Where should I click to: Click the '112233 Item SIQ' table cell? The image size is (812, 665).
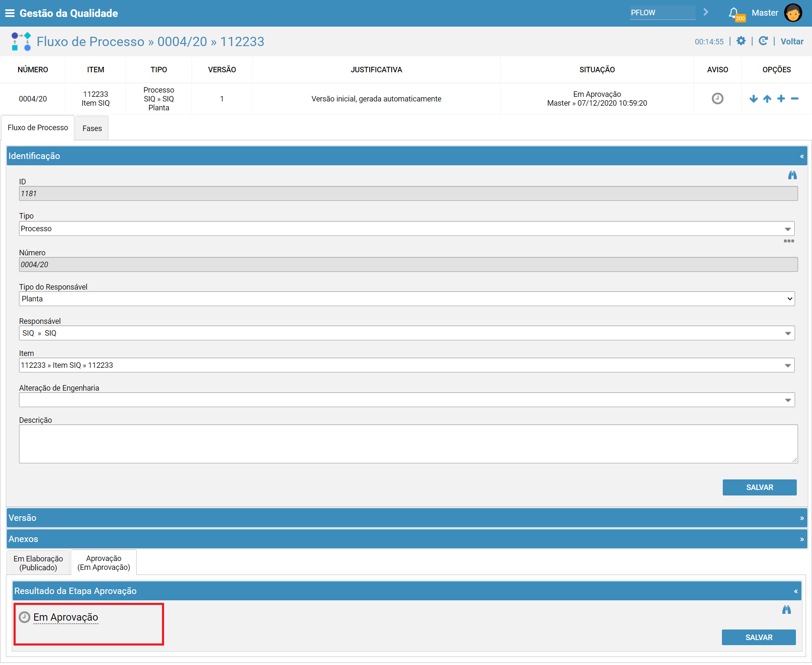coord(96,99)
